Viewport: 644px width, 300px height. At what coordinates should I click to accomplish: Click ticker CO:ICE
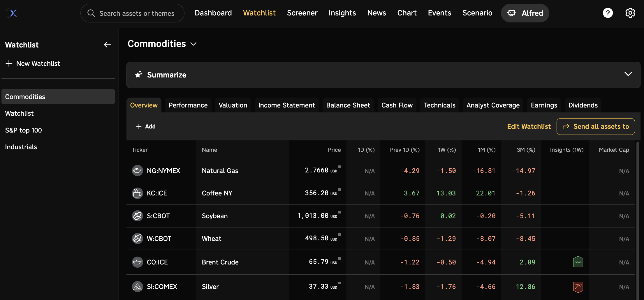click(157, 262)
